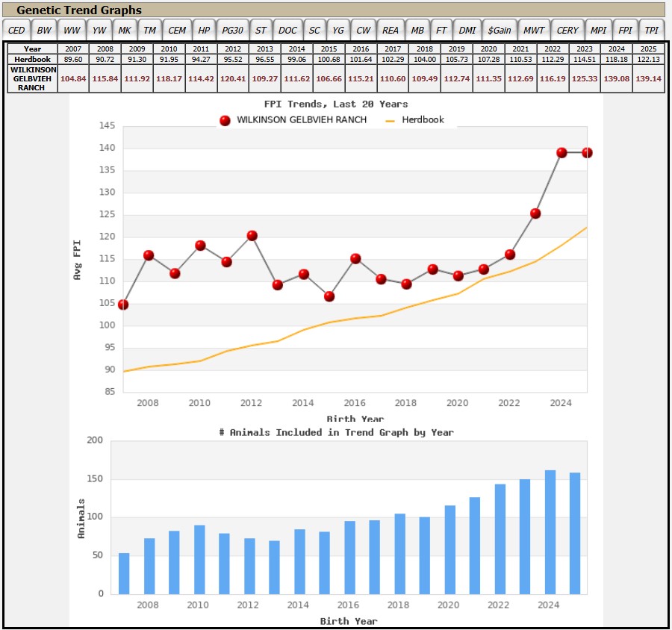Open the CEM tab
Screen dimensions: 672x630
click(176, 30)
